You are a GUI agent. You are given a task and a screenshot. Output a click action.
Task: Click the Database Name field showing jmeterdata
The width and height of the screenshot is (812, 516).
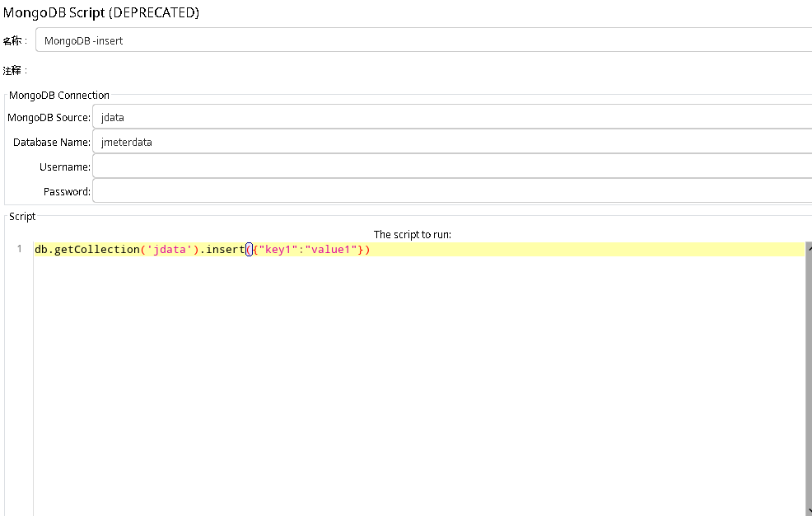pos(329,141)
